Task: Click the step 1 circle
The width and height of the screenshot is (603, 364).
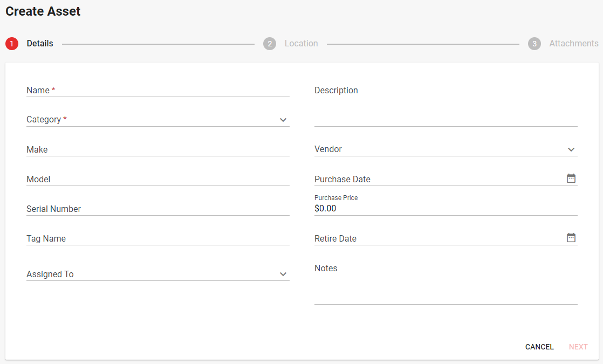Action: pyautogui.click(x=12, y=44)
